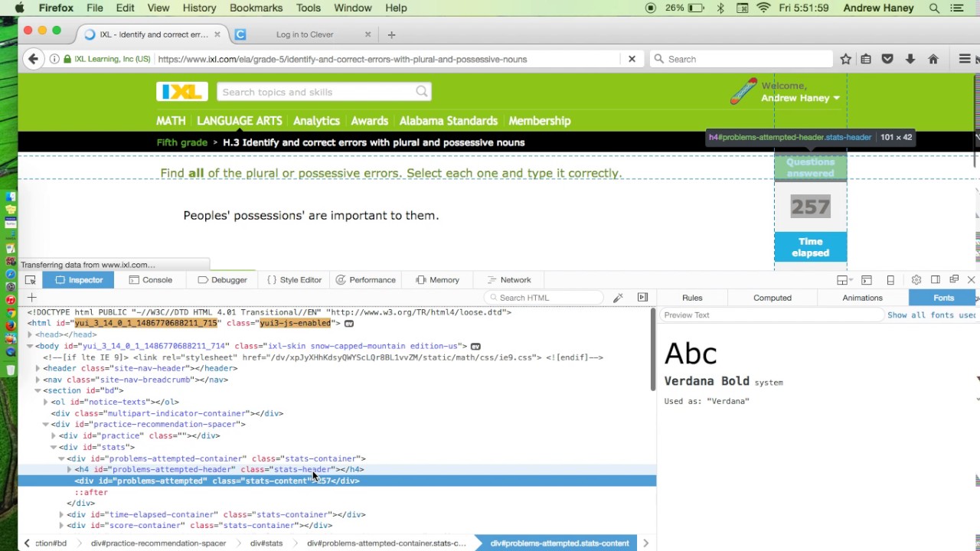The image size is (980, 551).
Task: Go to Firefox home page
Action: (933, 59)
